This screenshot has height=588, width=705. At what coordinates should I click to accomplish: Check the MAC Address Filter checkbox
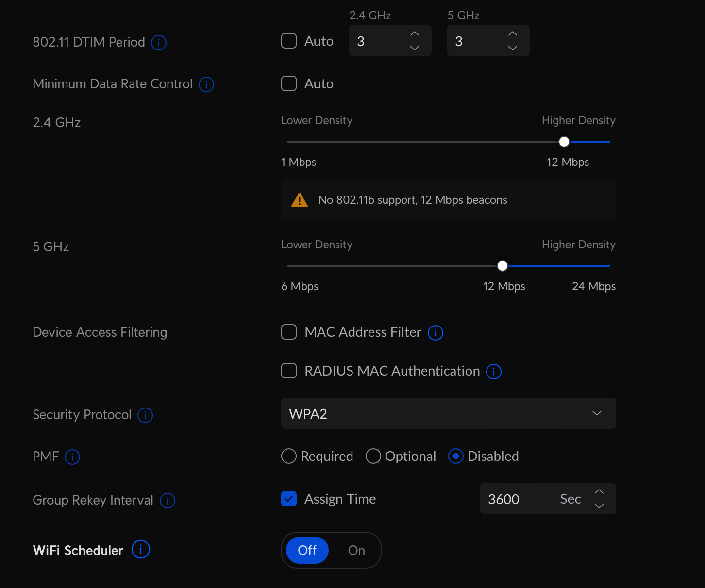[288, 332]
